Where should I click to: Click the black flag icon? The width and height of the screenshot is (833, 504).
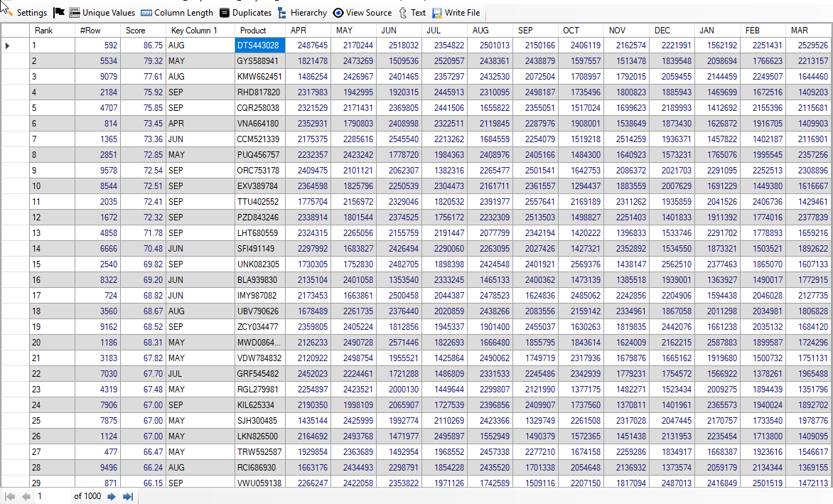click(60, 13)
